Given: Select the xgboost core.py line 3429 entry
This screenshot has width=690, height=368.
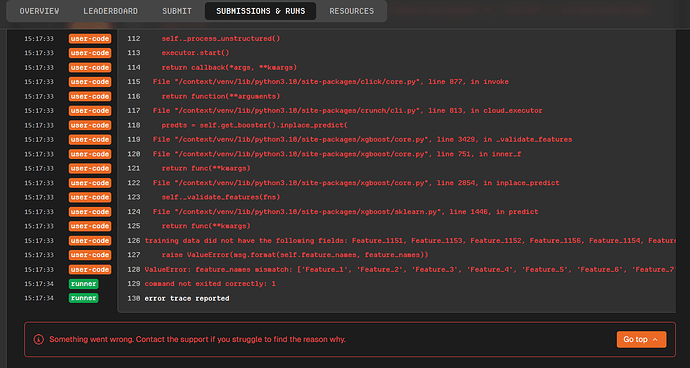Looking at the screenshot, I should pyautogui.click(x=362, y=140).
